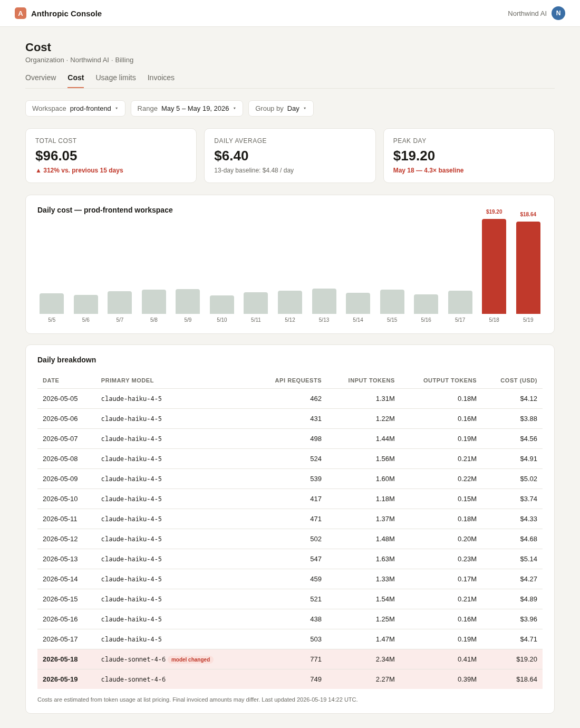
Task: Click claude-sonnet-4-6 in the 2026-05-19 row
Action: (133, 679)
